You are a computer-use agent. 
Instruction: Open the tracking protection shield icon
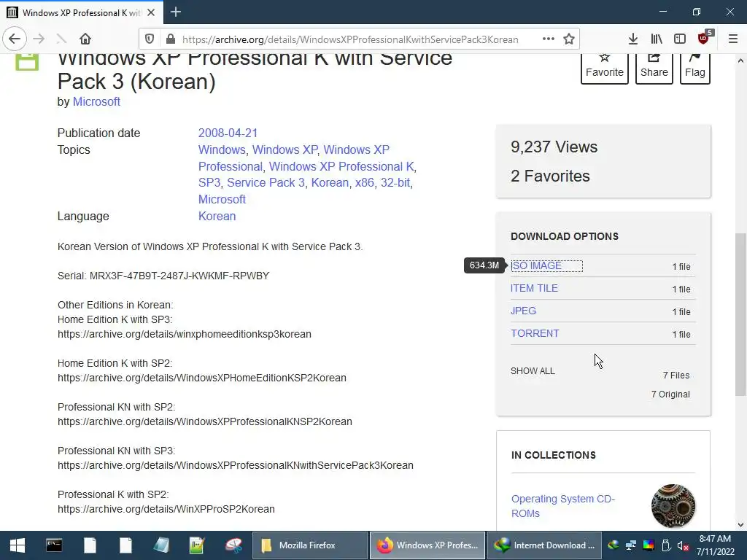[149, 39]
